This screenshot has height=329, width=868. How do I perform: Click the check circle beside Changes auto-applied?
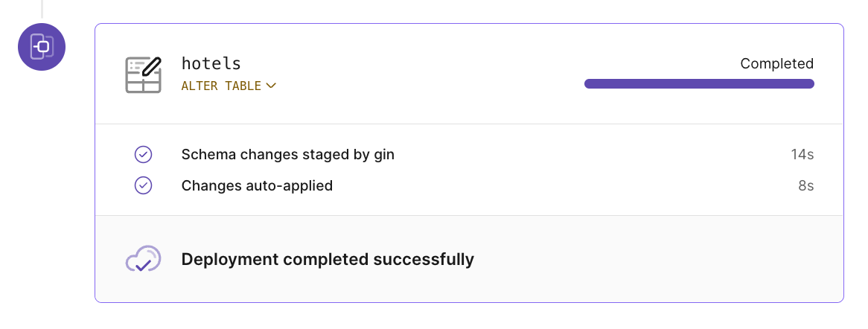pyautogui.click(x=143, y=185)
